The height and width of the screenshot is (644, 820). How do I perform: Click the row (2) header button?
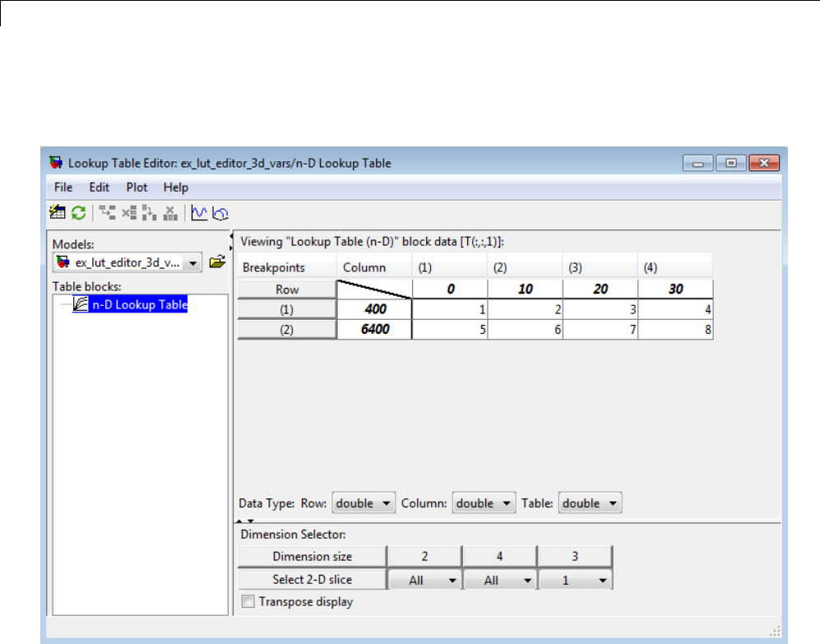pos(287,330)
